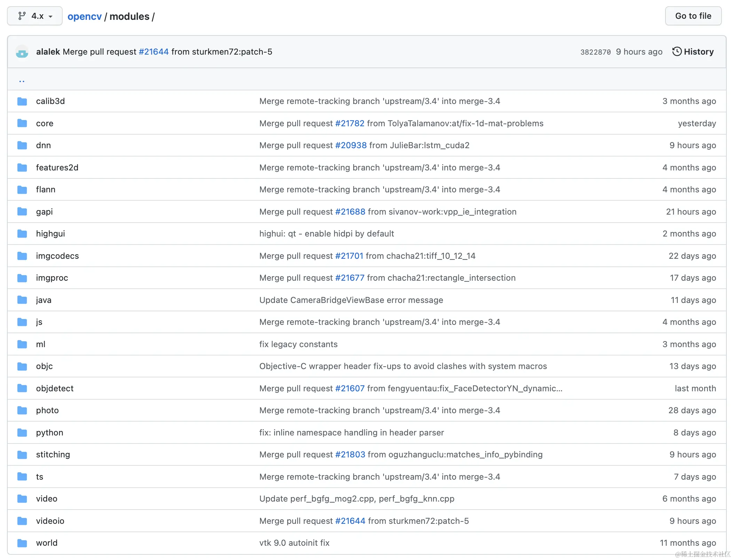
Task: Click the calib3d folder icon
Action: click(22, 101)
